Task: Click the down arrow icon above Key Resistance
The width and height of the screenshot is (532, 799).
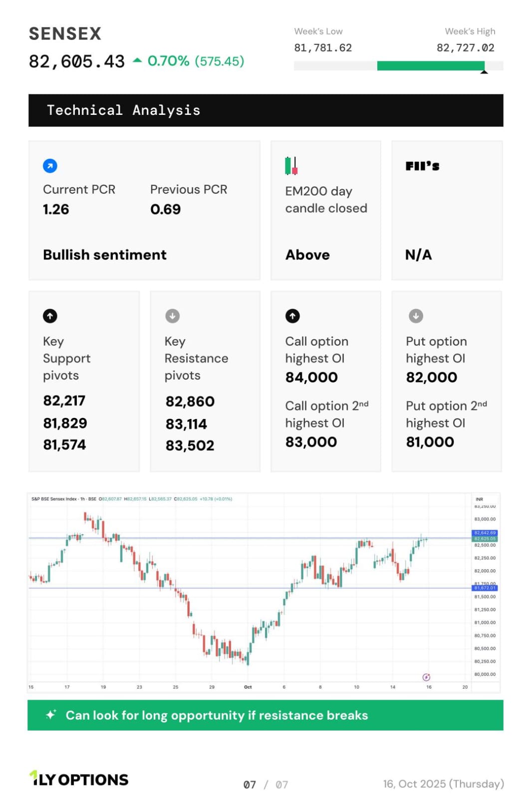Action: click(x=172, y=316)
